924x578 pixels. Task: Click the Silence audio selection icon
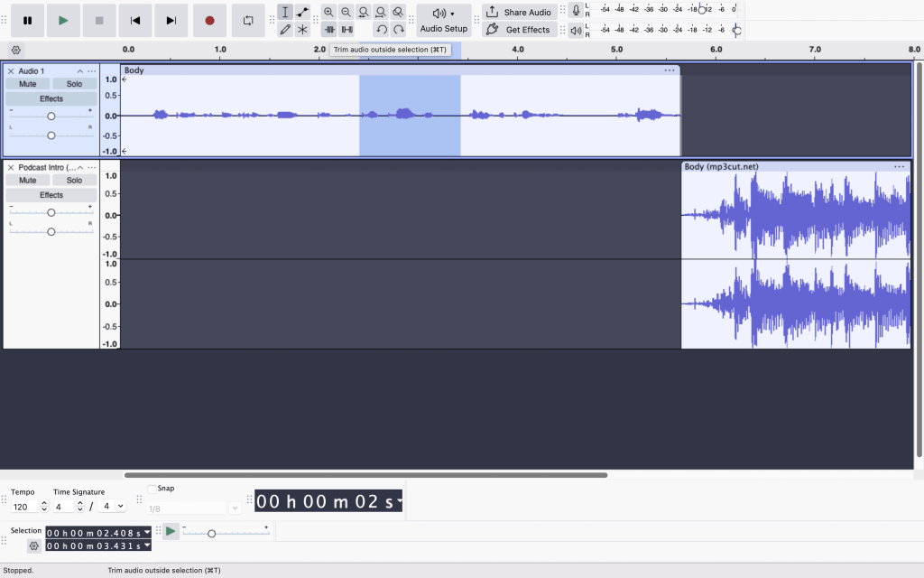pos(346,29)
